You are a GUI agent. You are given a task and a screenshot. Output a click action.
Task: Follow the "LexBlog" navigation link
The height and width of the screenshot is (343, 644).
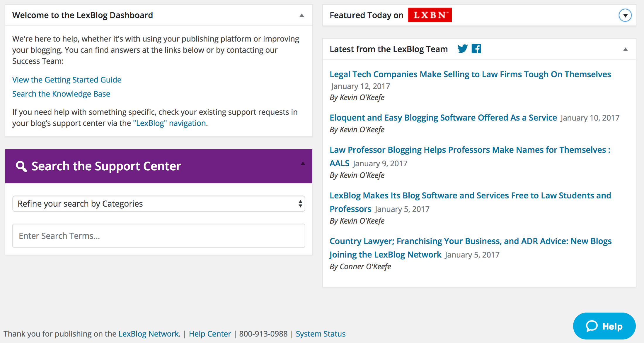170,123
